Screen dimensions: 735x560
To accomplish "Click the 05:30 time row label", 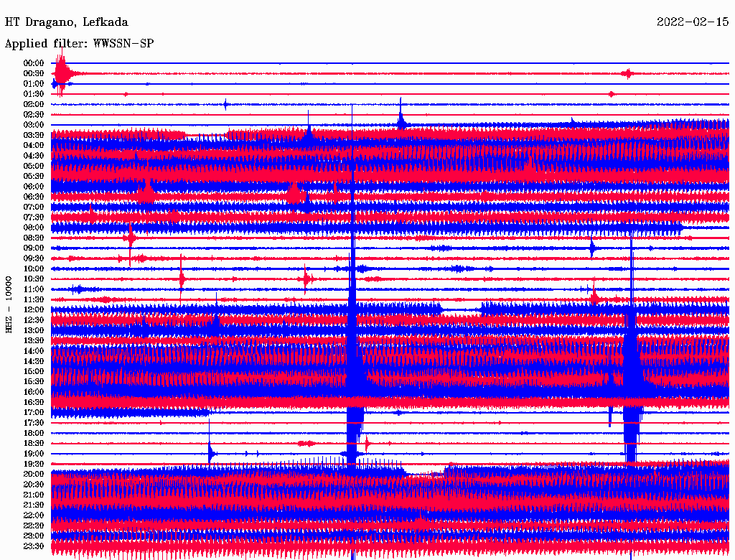I will pos(34,176).
